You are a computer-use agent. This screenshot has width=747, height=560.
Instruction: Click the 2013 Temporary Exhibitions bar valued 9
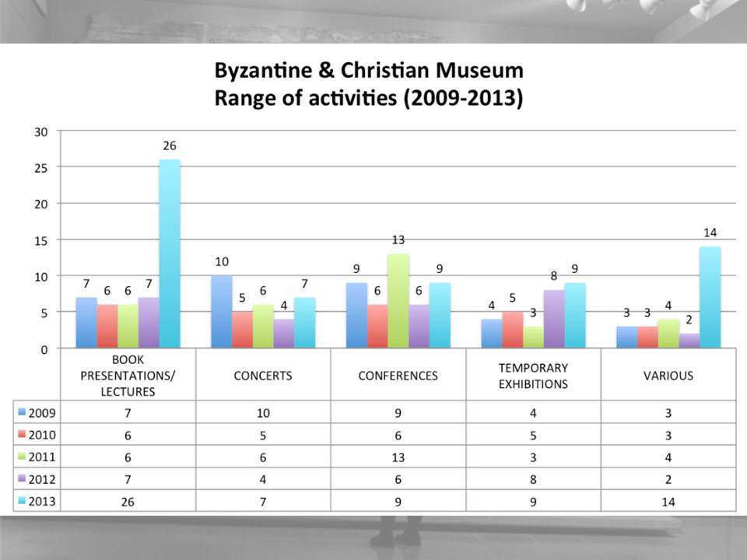[x=574, y=315]
